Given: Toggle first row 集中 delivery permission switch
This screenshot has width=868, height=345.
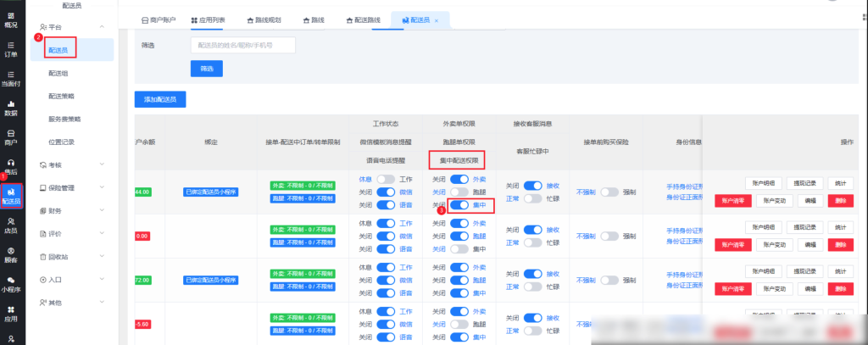Looking at the screenshot, I should point(459,205).
